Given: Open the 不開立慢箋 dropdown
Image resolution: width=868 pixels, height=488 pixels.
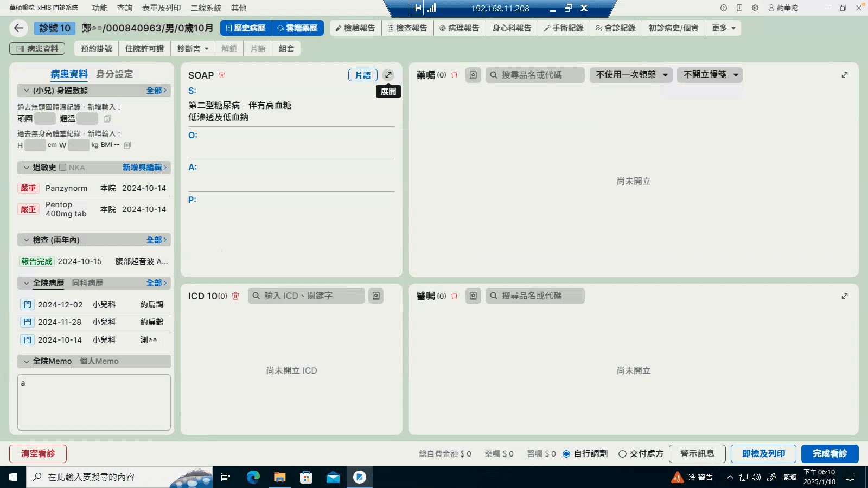Looking at the screenshot, I should [x=710, y=75].
